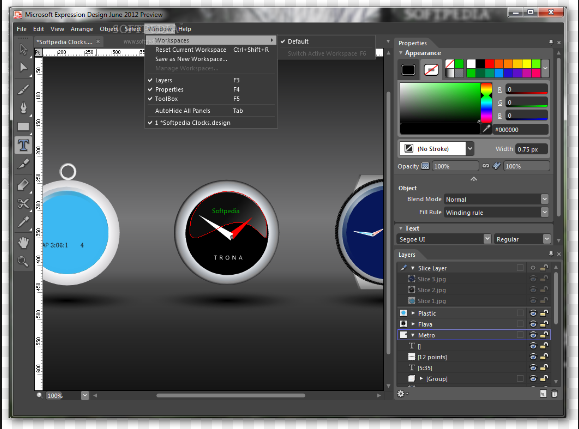Select the Color Dropper tool in toolbox

tap(23, 222)
